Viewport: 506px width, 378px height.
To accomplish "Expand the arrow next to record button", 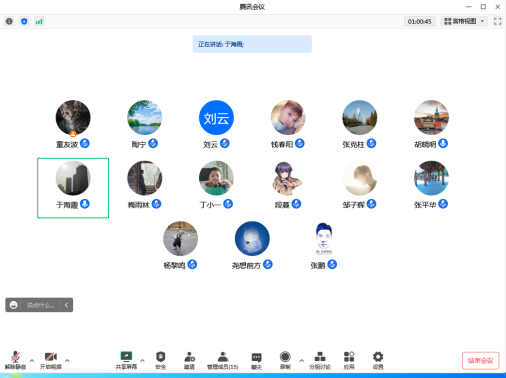I will (301, 360).
